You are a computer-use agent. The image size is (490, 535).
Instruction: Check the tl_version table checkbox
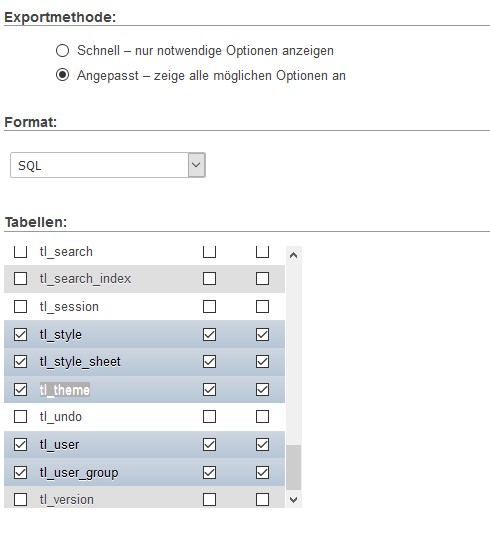[20, 500]
